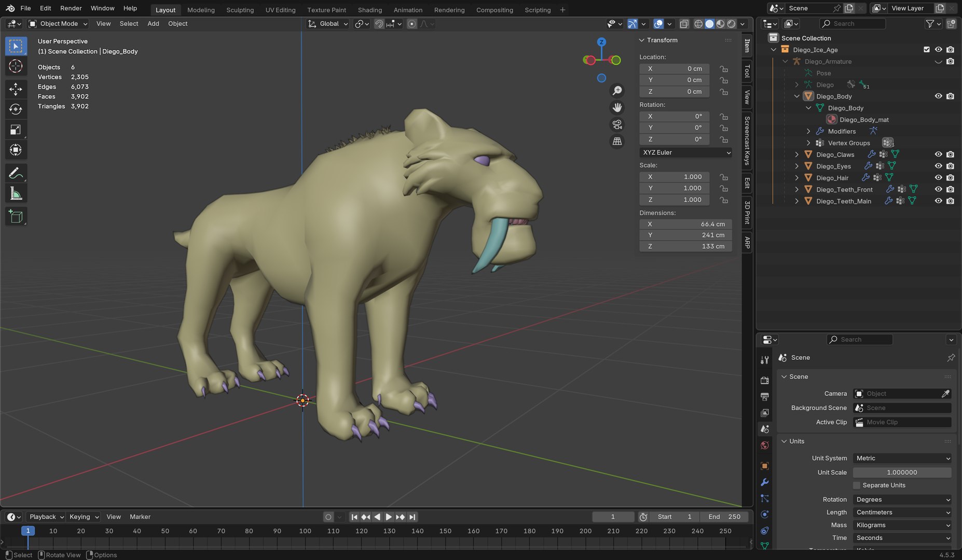Image resolution: width=962 pixels, height=560 pixels.
Task: Expand Diego_Teeth_Front in outliner
Action: [x=797, y=190]
